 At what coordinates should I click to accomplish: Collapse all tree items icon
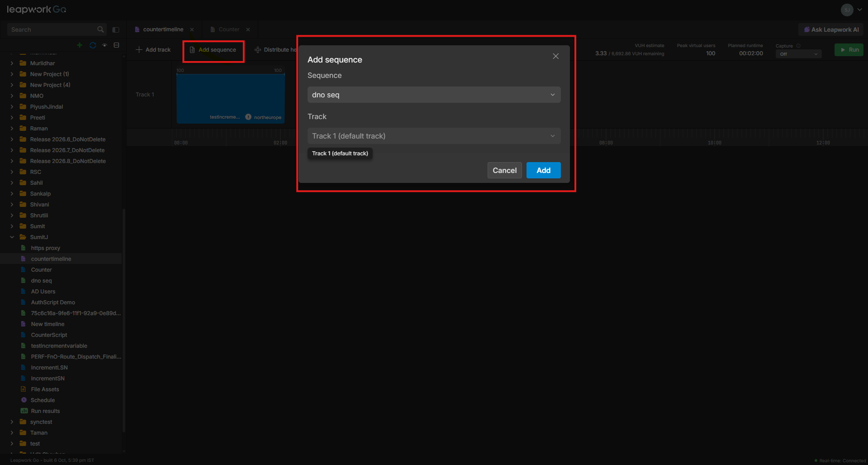(116, 45)
